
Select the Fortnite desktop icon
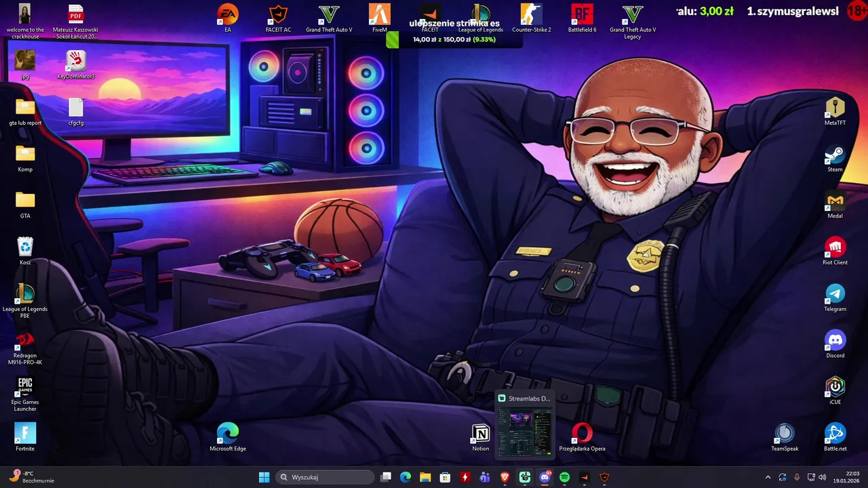(25, 437)
